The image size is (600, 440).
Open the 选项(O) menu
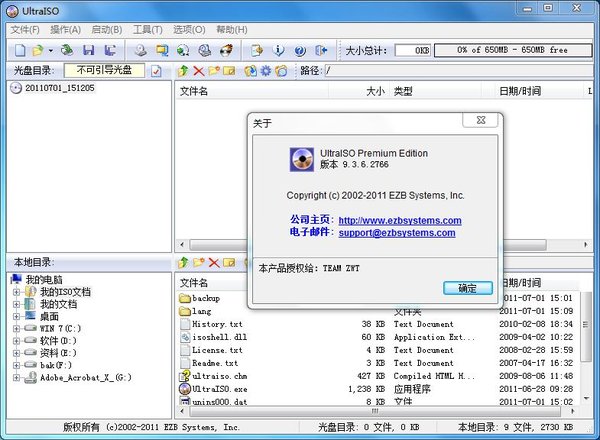[189, 29]
